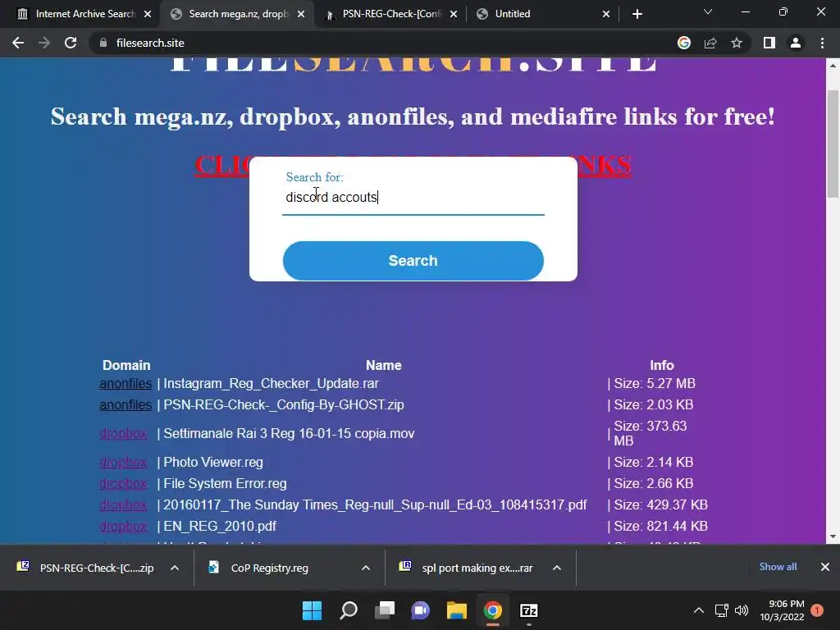Click the Size: 5.27 MB text

click(654, 384)
